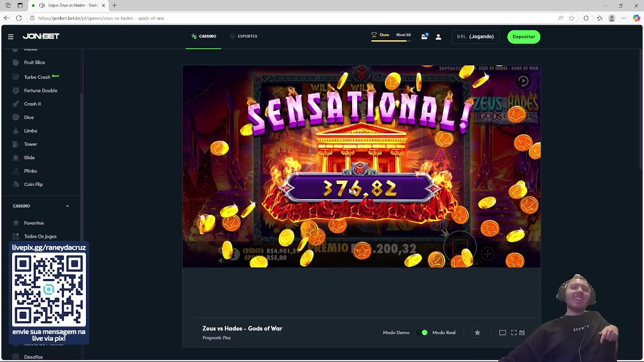The height and width of the screenshot is (362, 644).
Task: Open the browser profile avatar
Action: click(x=612, y=18)
